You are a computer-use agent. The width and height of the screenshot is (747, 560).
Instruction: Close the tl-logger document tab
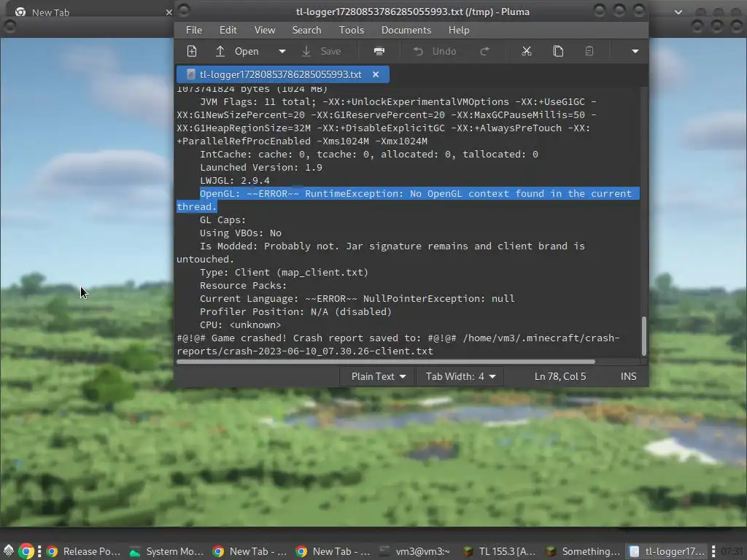(x=376, y=75)
